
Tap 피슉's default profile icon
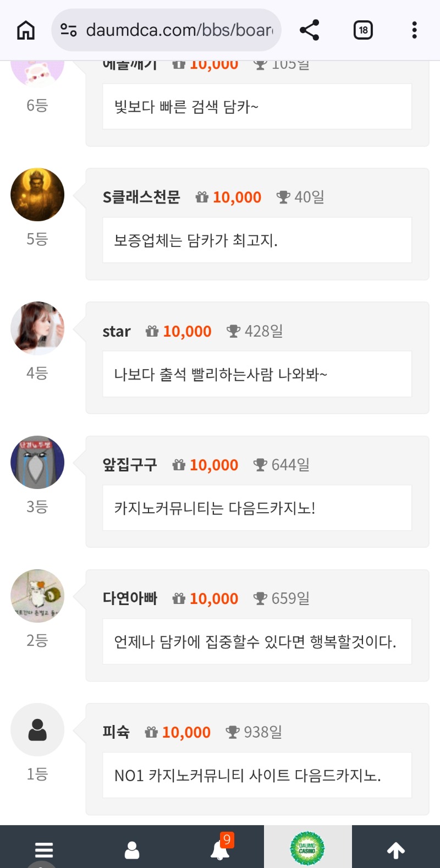(x=37, y=730)
